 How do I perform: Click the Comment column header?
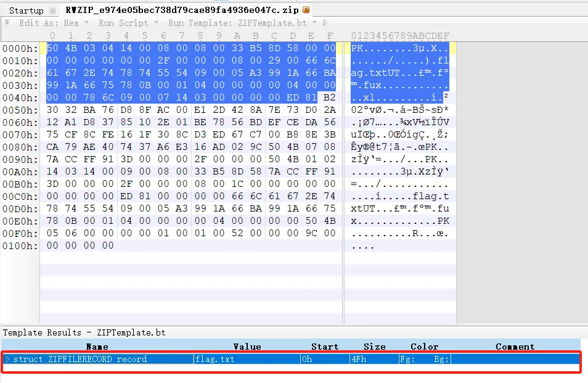point(515,347)
